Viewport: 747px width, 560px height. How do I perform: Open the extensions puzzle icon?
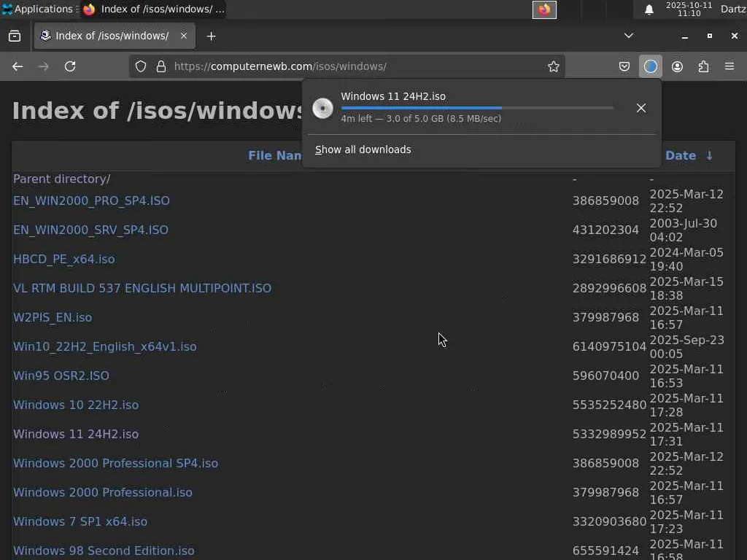tap(703, 66)
